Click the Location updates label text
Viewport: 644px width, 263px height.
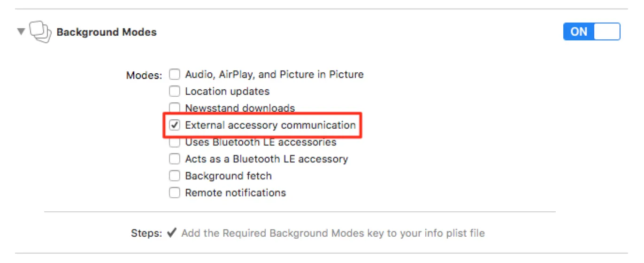(227, 91)
